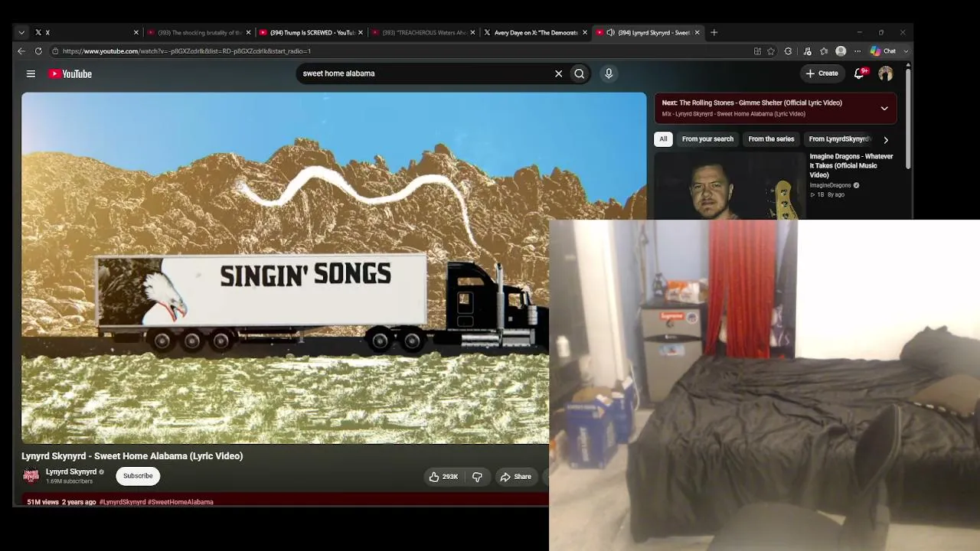980x551 pixels.
Task: Select the 'From your search' chip
Action: (707, 139)
